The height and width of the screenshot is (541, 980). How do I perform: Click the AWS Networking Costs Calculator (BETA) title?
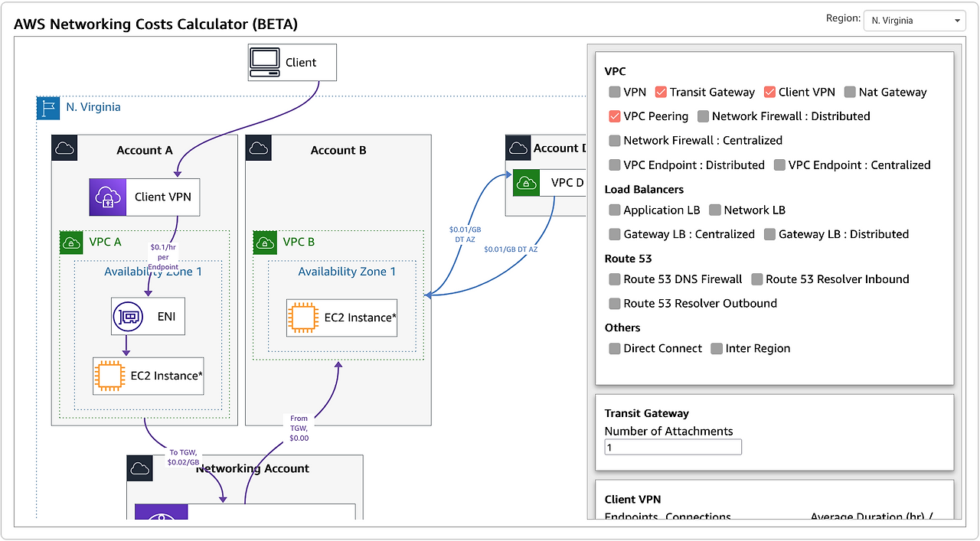(x=156, y=24)
